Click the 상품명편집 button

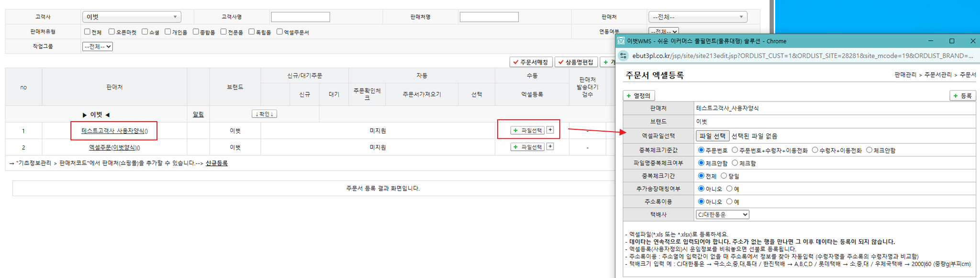click(576, 62)
